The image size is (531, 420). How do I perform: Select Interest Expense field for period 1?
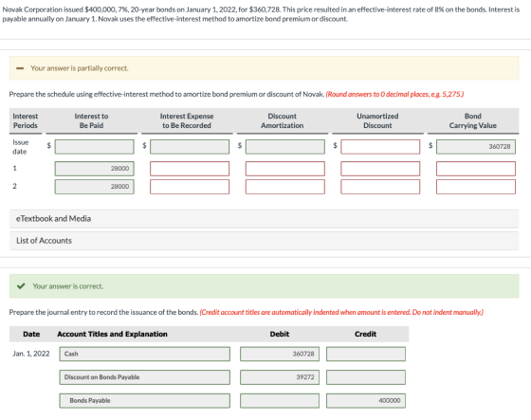(x=190, y=169)
